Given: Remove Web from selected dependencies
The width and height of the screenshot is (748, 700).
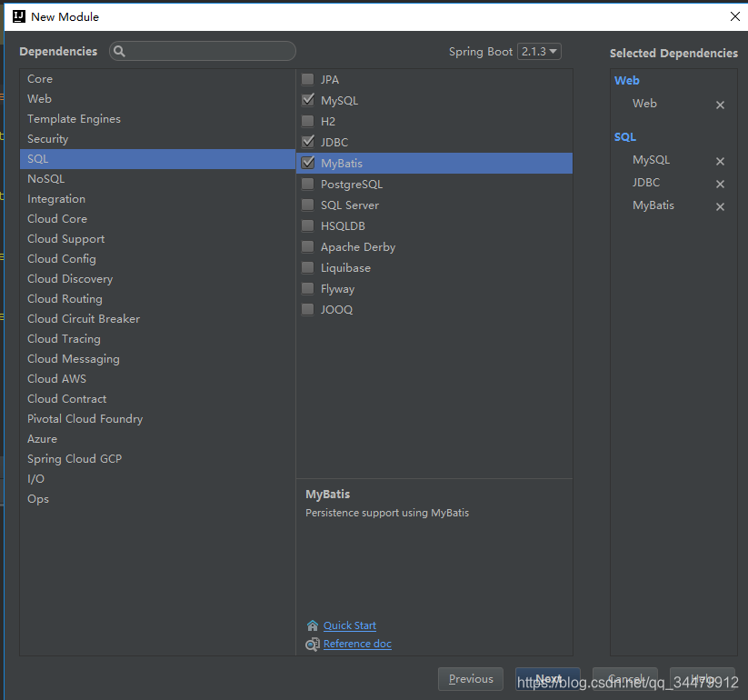Looking at the screenshot, I should tap(720, 105).
